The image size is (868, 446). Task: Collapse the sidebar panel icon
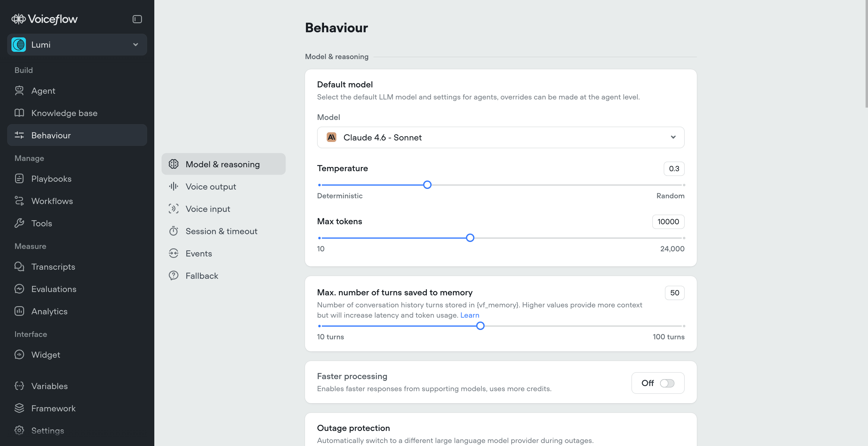point(137,19)
